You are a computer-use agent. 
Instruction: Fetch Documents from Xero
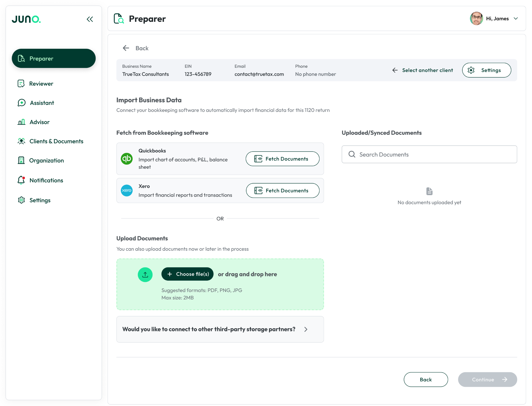pos(282,191)
